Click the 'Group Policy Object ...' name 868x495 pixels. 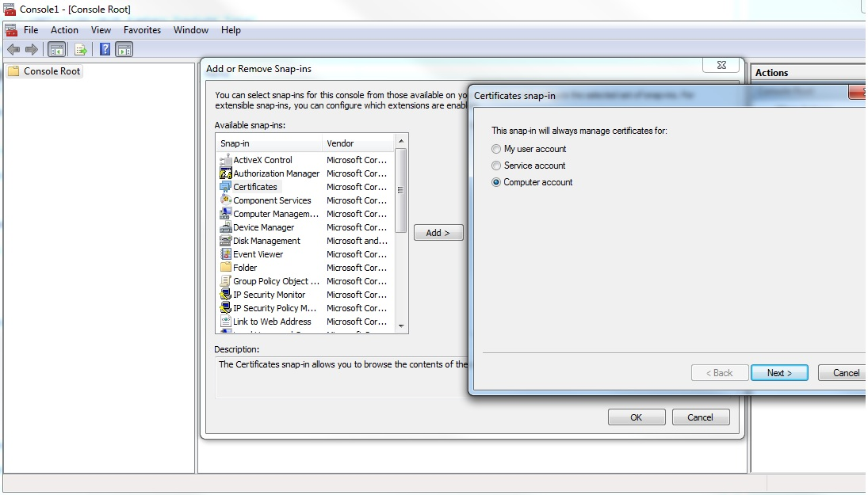276,281
